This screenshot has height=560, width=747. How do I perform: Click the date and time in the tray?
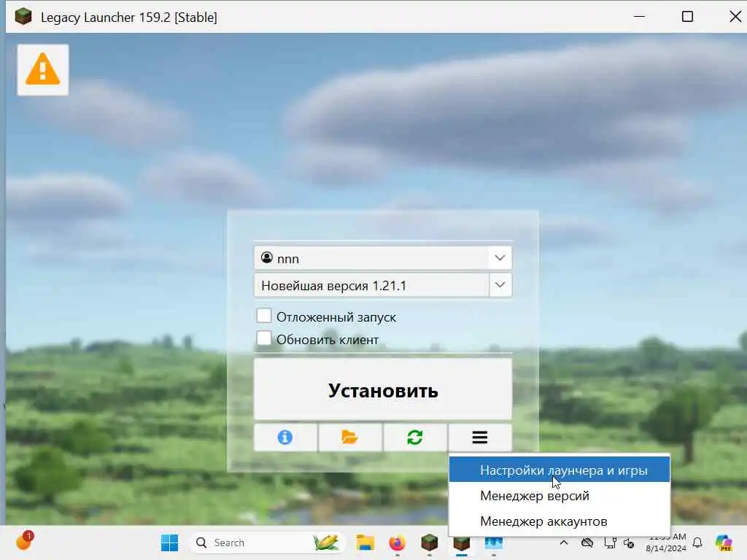click(x=666, y=542)
